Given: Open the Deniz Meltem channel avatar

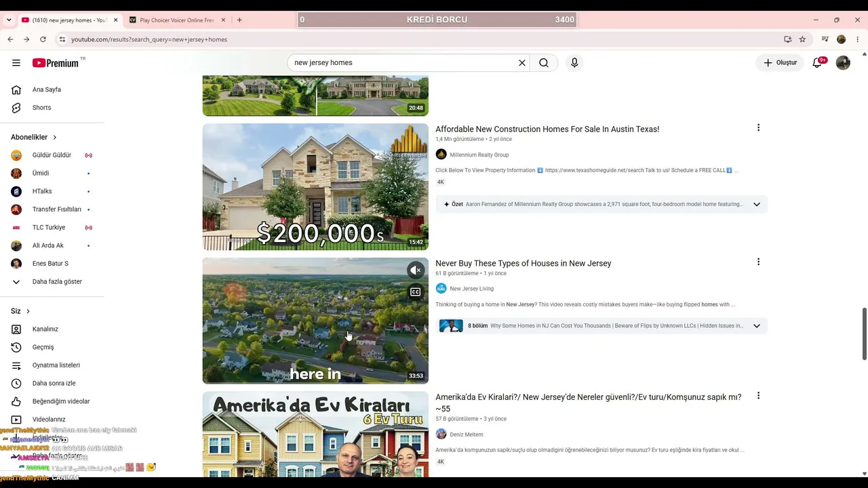Looking at the screenshot, I should pos(441,434).
